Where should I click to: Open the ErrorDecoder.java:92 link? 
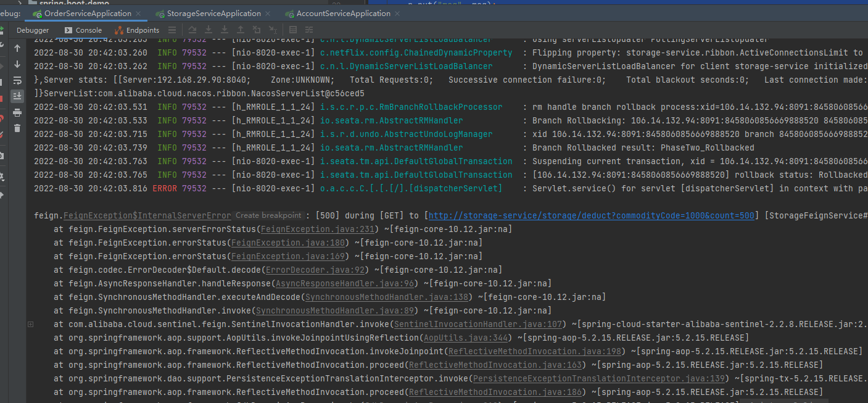coord(315,270)
